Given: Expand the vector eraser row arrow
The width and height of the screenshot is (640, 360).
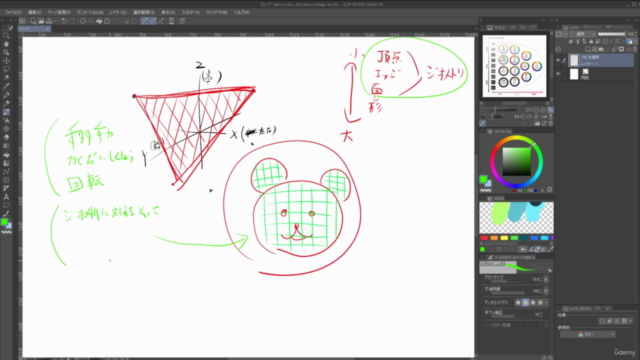Looking at the screenshot, I should click(x=546, y=325).
